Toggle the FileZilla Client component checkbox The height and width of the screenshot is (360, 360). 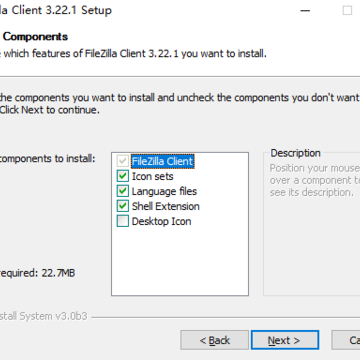point(123,161)
